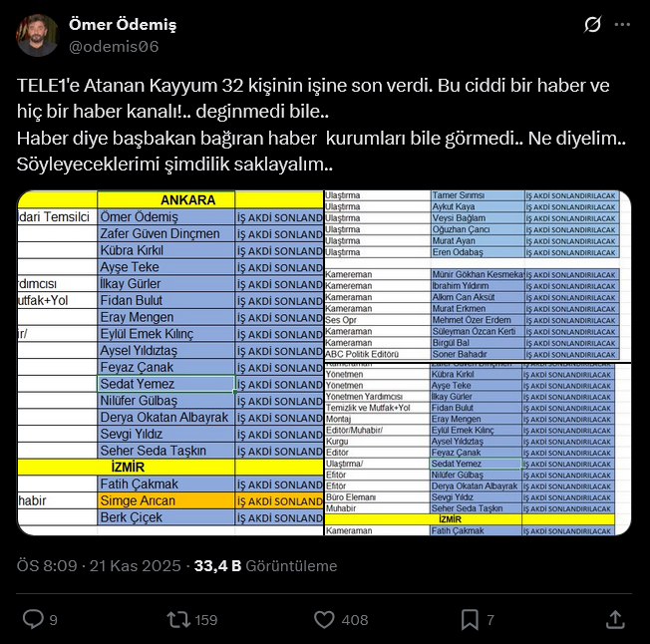Click the repost count 159

pyautogui.click(x=206, y=620)
